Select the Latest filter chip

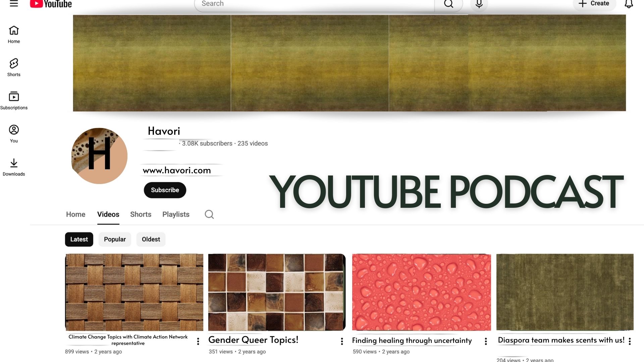79,239
